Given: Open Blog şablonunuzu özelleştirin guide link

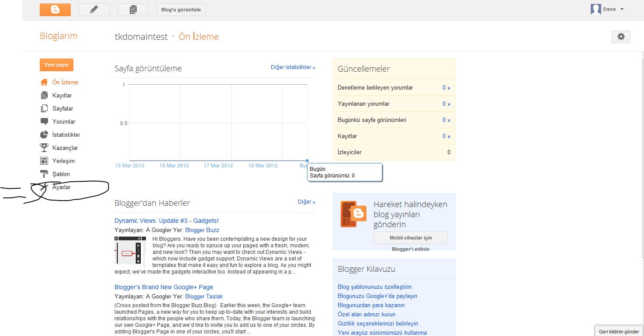Looking at the screenshot, I should pos(374,287).
